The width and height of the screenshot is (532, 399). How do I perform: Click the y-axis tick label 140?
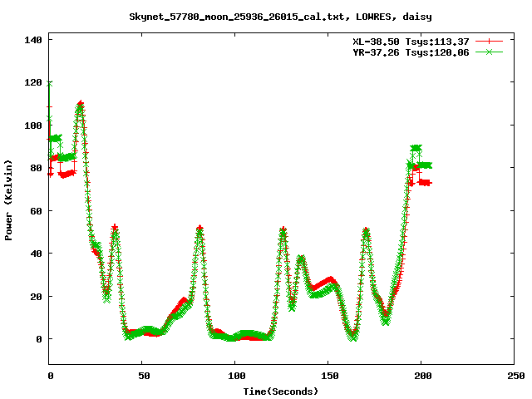33,40
